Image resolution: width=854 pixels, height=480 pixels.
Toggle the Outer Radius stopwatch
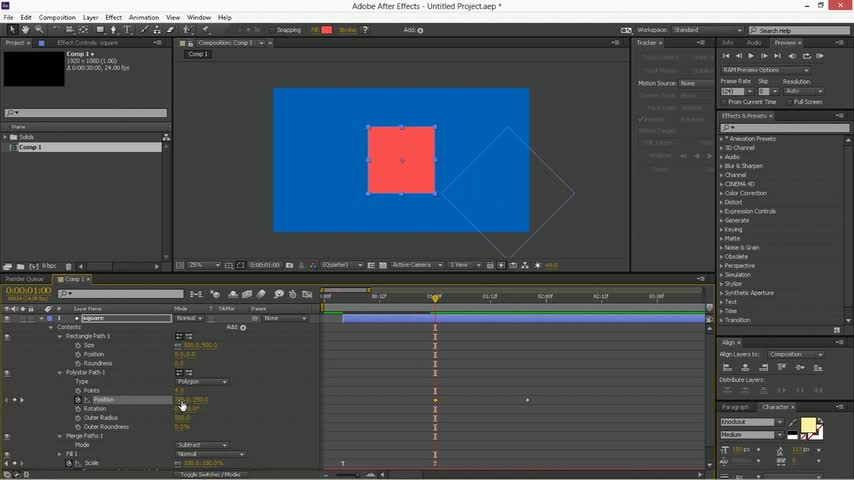point(78,418)
